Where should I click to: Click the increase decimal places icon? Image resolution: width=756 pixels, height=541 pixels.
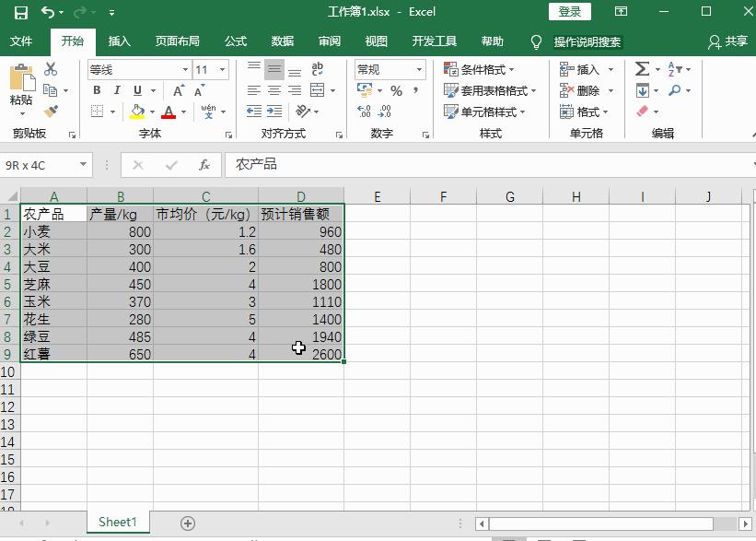coord(366,111)
